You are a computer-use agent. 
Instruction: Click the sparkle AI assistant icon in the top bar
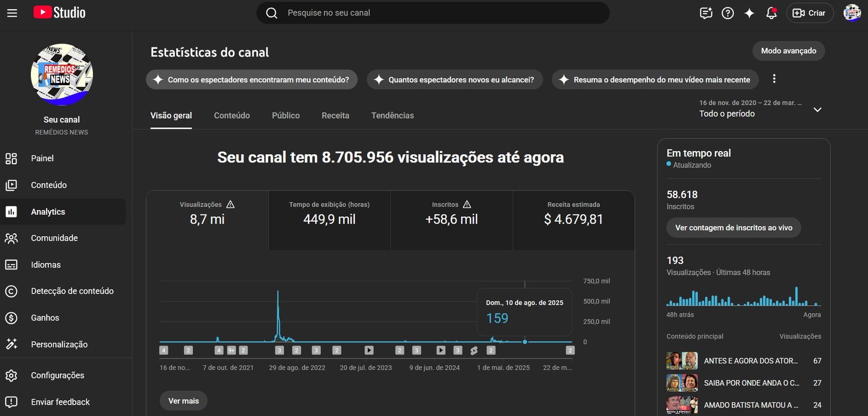tap(749, 13)
